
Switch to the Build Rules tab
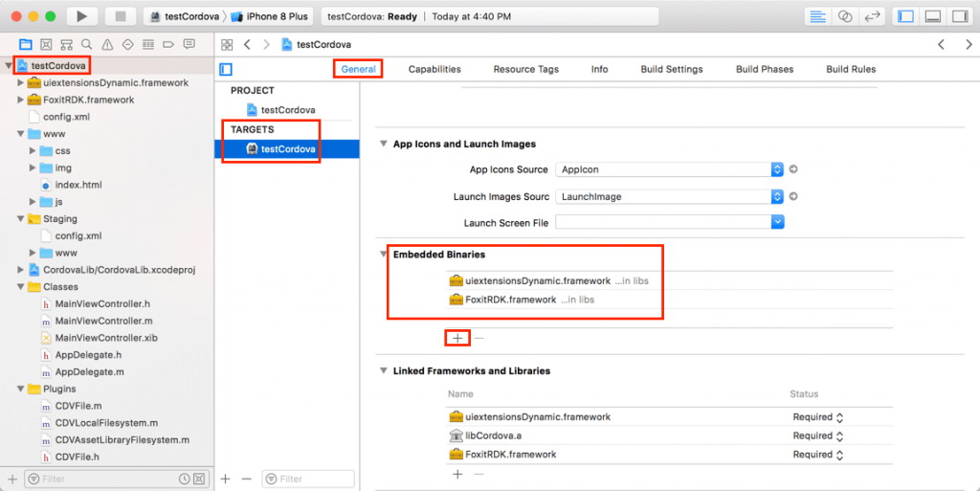pos(851,69)
